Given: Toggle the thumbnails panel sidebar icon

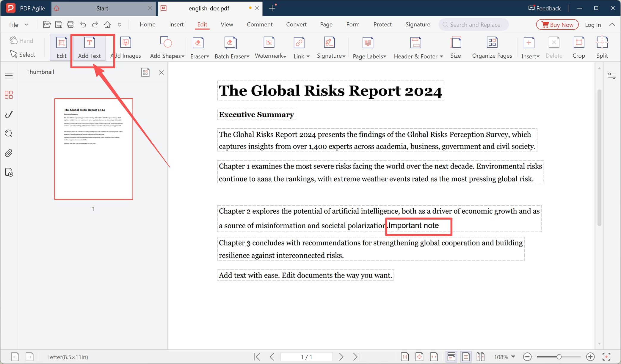Looking at the screenshot, I should (x=9, y=95).
